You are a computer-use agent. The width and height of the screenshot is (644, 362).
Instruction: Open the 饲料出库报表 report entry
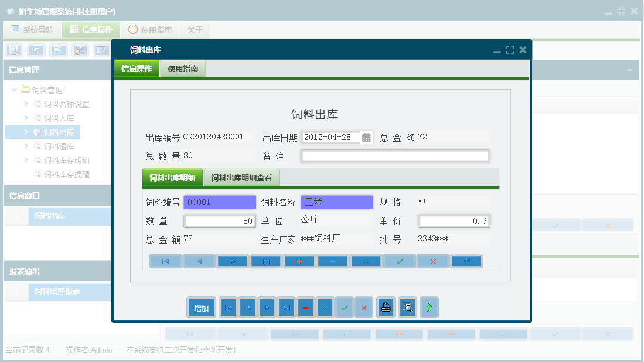click(x=69, y=291)
